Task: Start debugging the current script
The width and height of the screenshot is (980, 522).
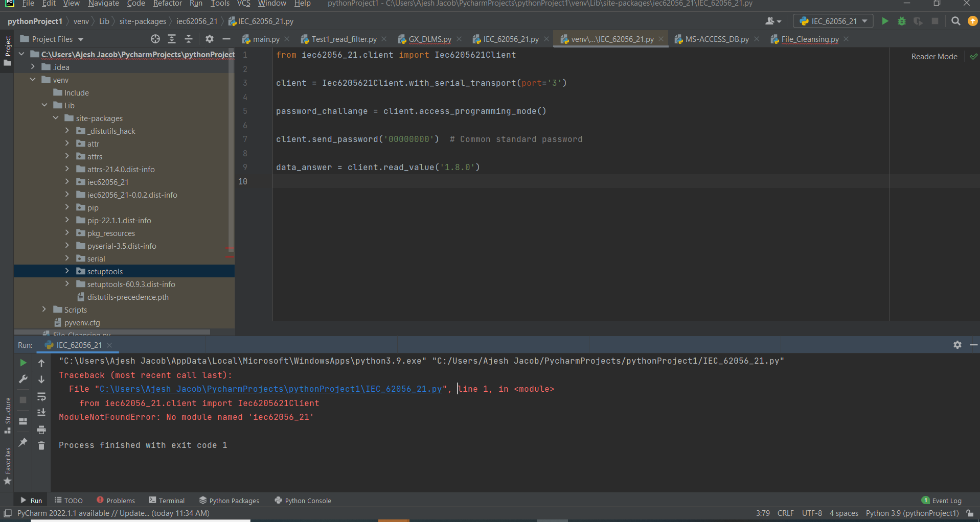Action: click(x=901, y=21)
